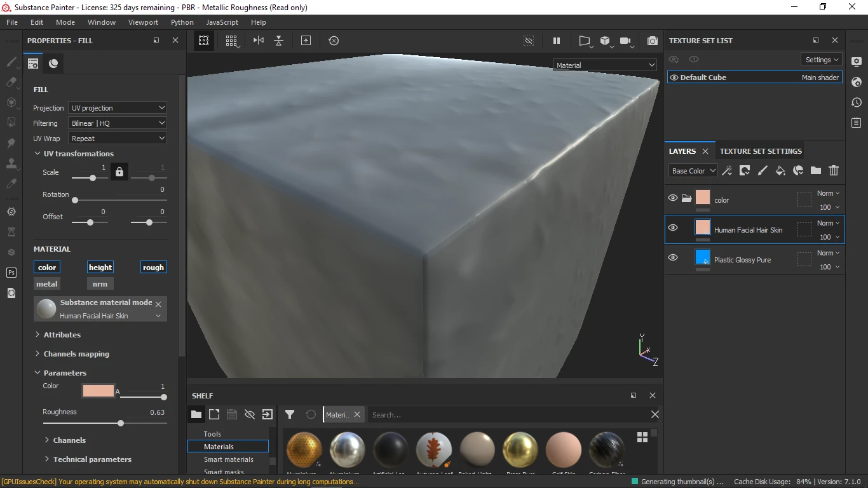Switch to the Texture Set Settings tab
The height and width of the screenshot is (488, 868).
click(761, 151)
